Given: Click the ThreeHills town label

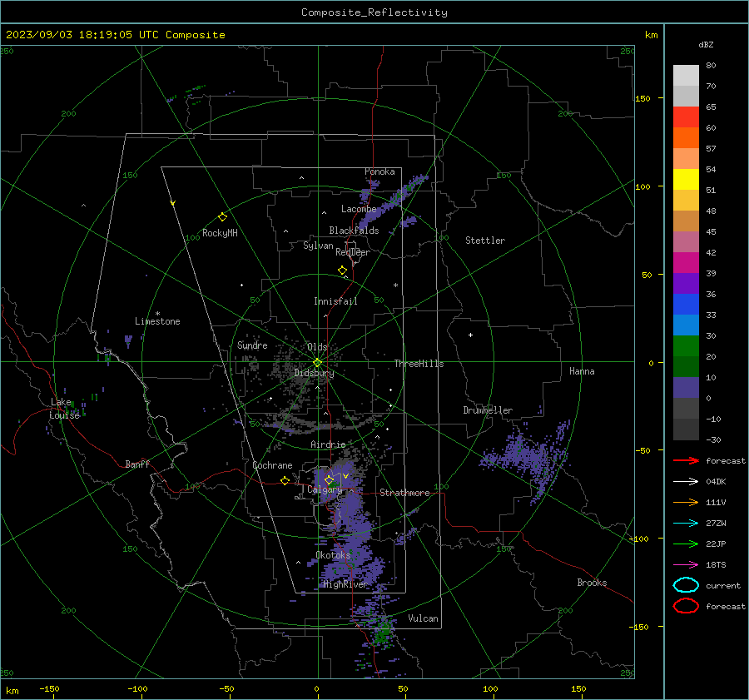Looking at the screenshot, I should [x=419, y=364].
